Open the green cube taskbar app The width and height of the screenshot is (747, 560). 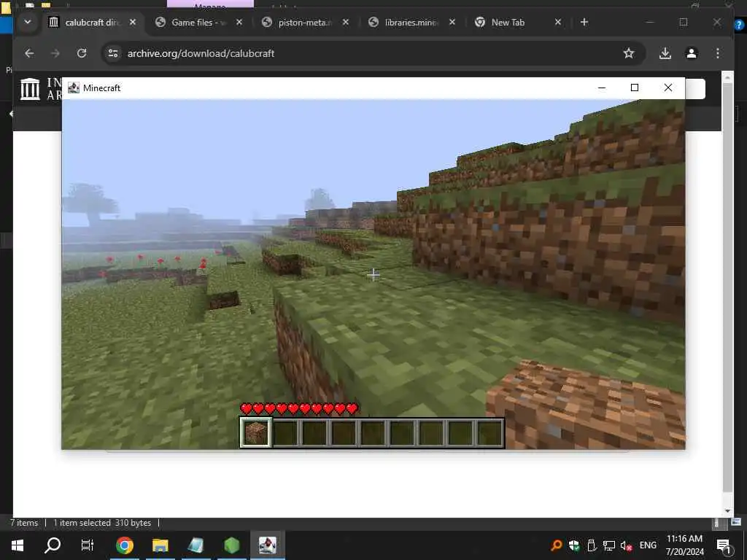pyautogui.click(x=231, y=545)
